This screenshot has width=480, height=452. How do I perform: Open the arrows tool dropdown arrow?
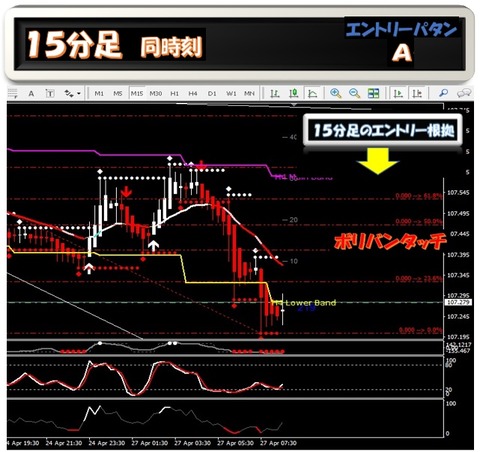click(x=79, y=94)
